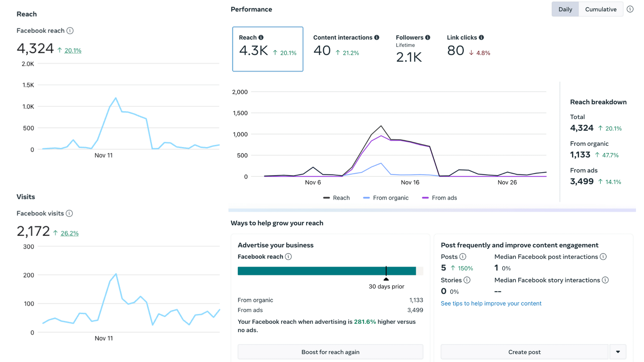Click info icon next to Link clicks
This screenshot has height=362, width=644.
[x=481, y=38]
